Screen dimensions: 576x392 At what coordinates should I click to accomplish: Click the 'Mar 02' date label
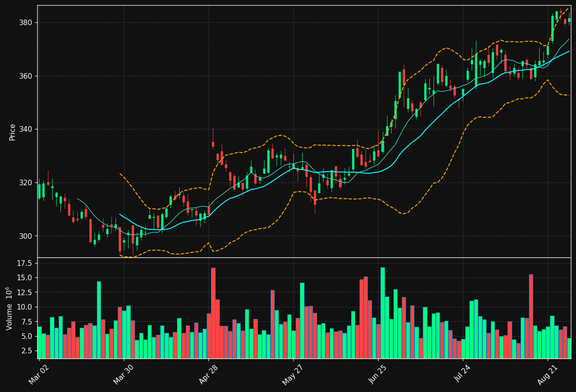pos(39,375)
